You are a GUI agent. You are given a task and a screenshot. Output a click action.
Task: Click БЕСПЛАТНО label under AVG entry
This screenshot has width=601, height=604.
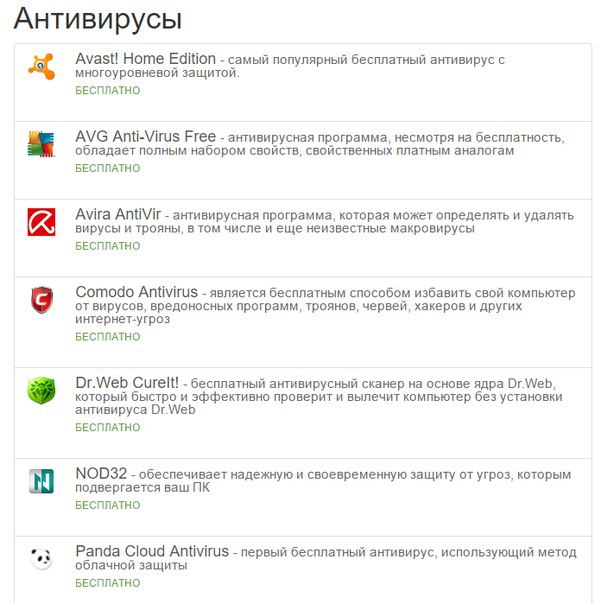(x=107, y=168)
